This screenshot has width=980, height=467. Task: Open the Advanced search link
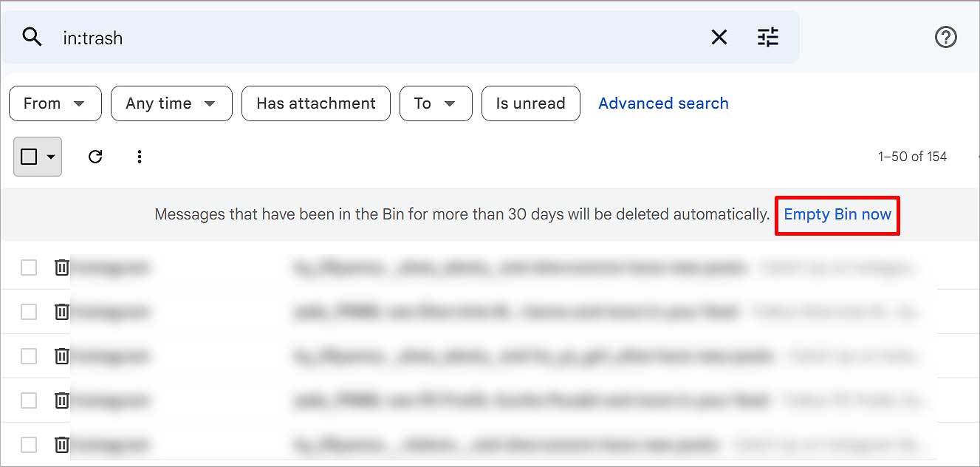[663, 103]
